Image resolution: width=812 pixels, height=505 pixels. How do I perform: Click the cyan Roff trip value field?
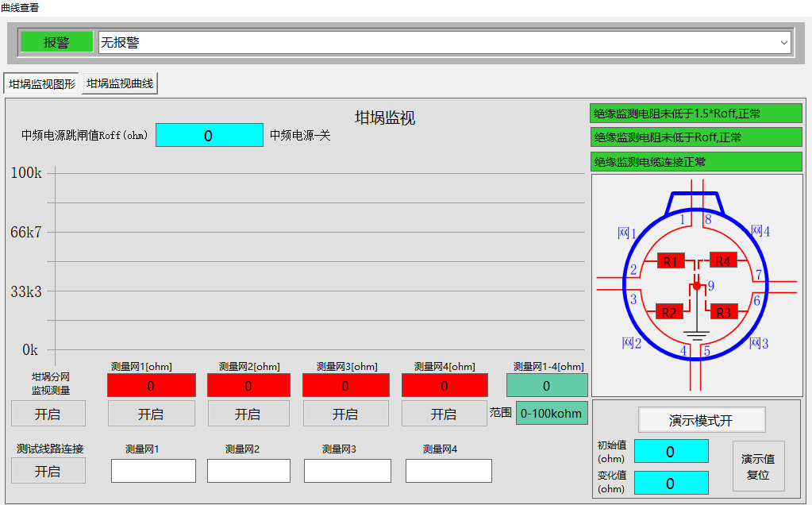click(x=209, y=136)
